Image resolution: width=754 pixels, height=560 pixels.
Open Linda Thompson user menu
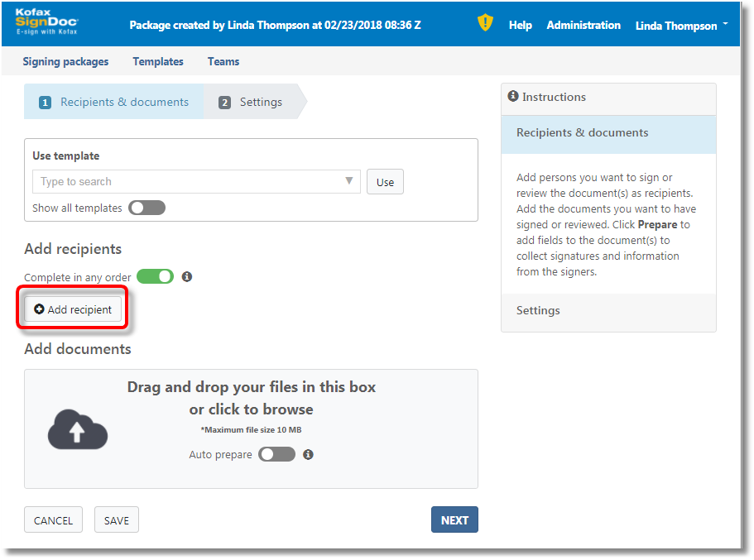tap(681, 26)
